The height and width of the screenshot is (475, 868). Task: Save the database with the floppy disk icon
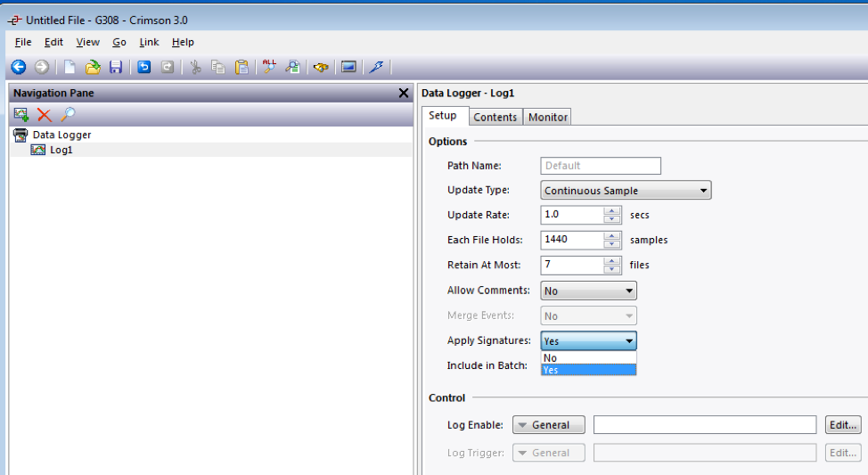click(x=115, y=68)
